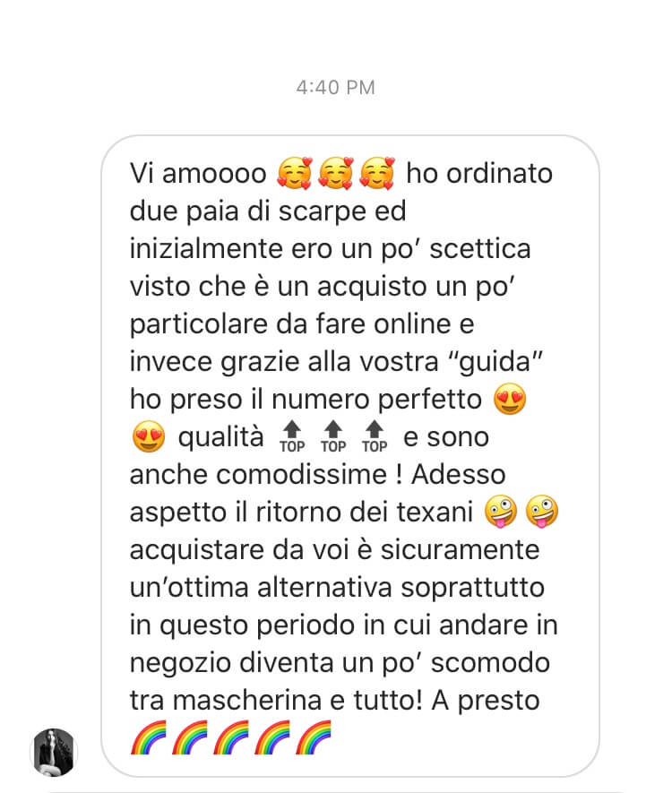Click the last rainbow emoji

pyautogui.click(x=313, y=737)
